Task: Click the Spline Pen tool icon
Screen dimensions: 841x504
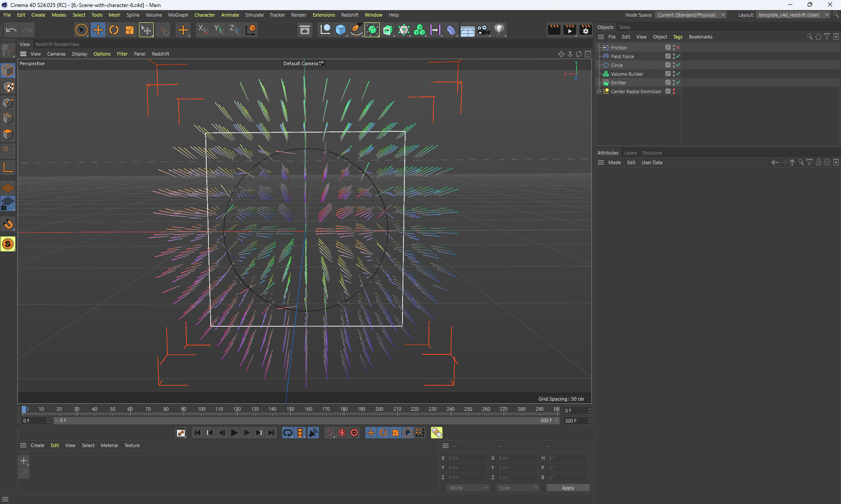Action: pos(356,30)
